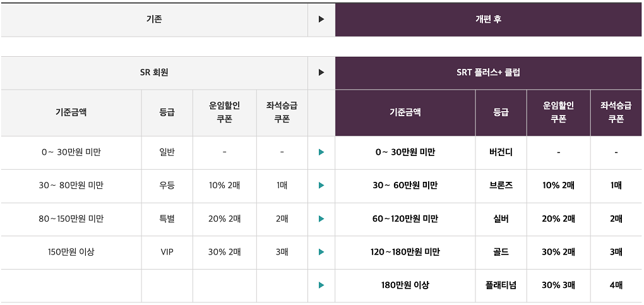Screen dimensions: 644x305
Task: Click the 버건디 grade cell
Action: click(x=501, y=152)
